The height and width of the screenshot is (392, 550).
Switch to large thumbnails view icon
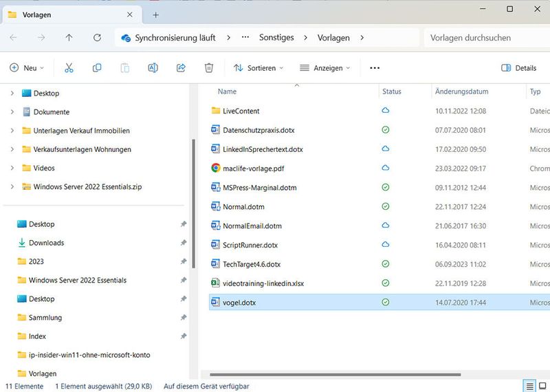[x=542, y=386]
